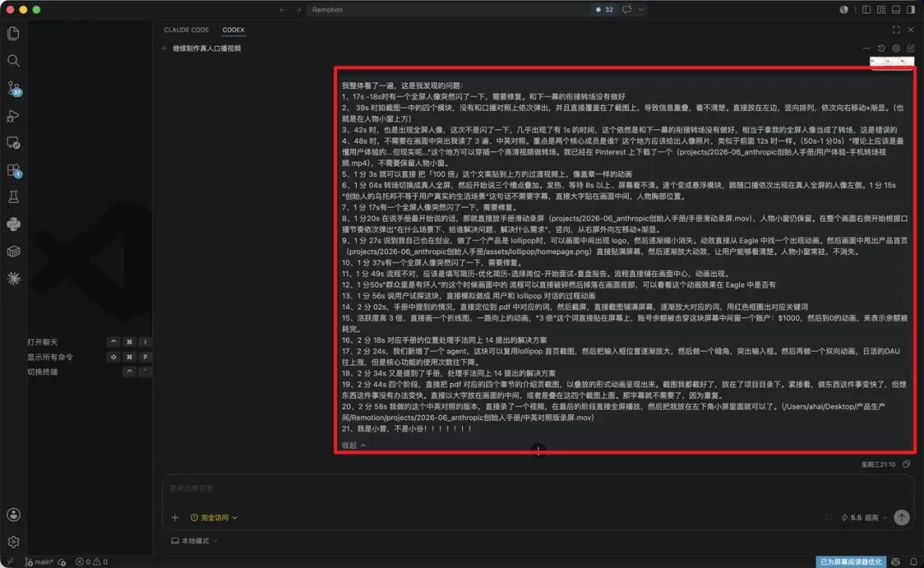Open the Manage gear in activity bar
Screen dimensions: 924x568
point(13,541)
